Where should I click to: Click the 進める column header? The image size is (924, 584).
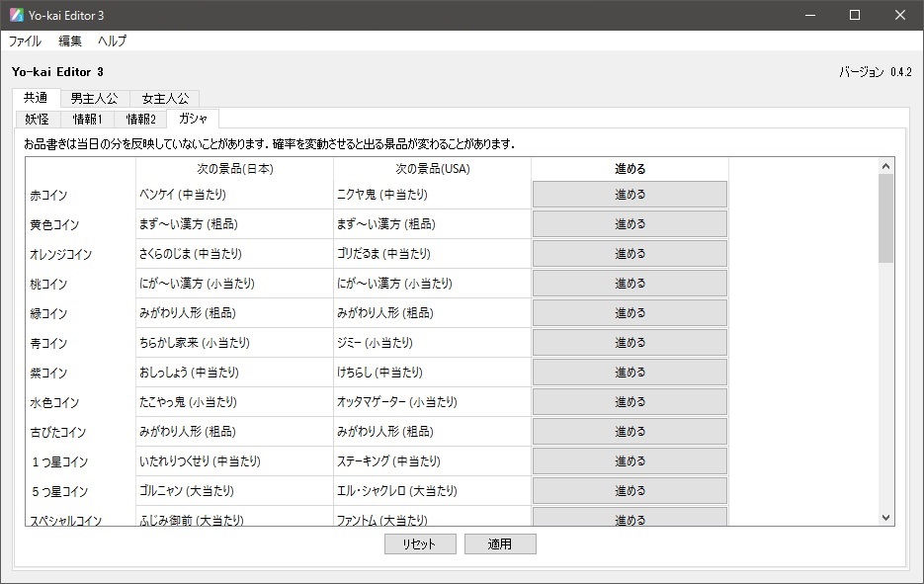630,169
